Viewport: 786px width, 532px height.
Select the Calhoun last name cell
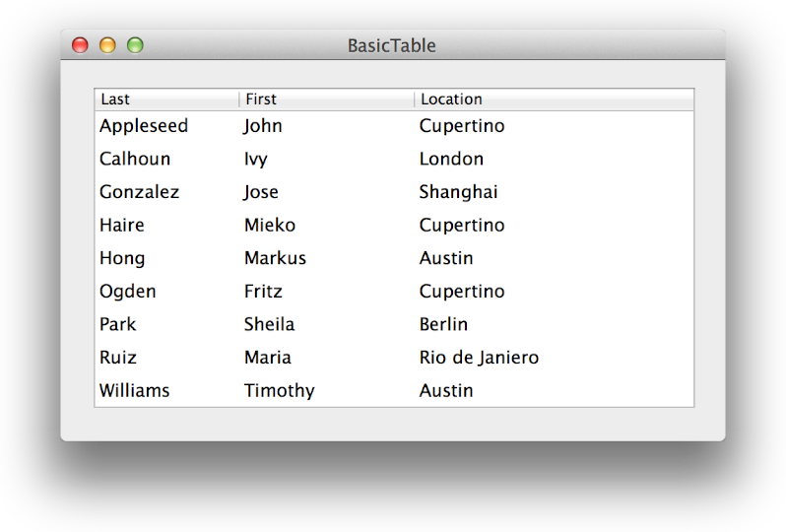tap(135, 160)
